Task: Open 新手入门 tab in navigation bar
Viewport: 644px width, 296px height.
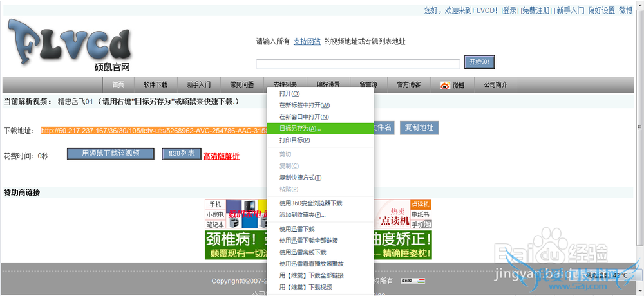Action: pyautogui.click(x=199, y=84)
